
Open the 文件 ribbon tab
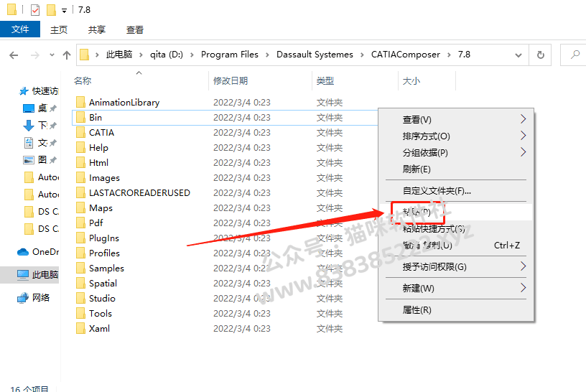(x=20, y=29)
